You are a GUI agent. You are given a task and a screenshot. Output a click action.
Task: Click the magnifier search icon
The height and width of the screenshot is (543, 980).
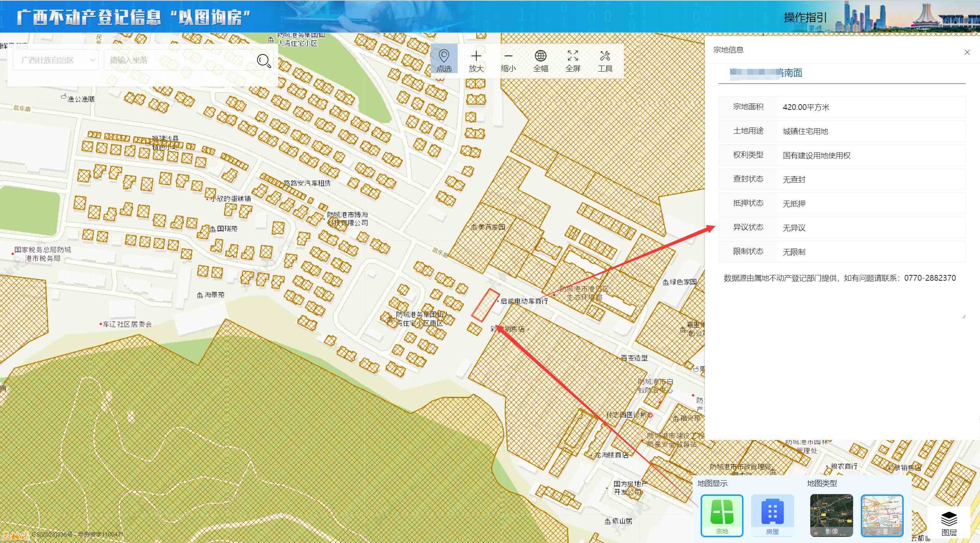click(264, 61)
